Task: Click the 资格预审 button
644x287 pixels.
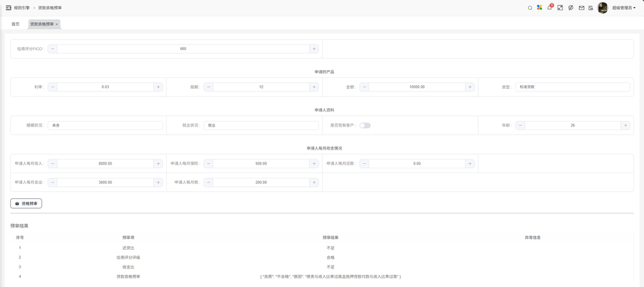Action: (x=26, y=204)
